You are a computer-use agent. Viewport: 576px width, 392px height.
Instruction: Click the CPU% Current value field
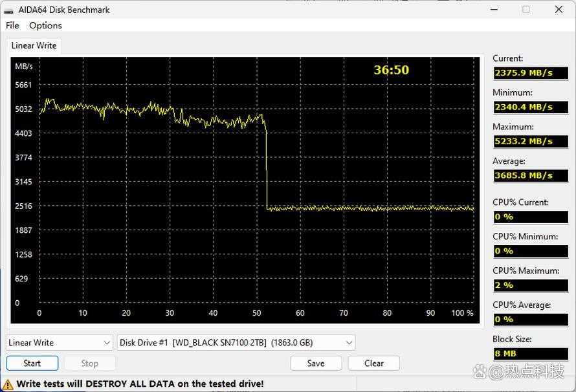[531, 217]
